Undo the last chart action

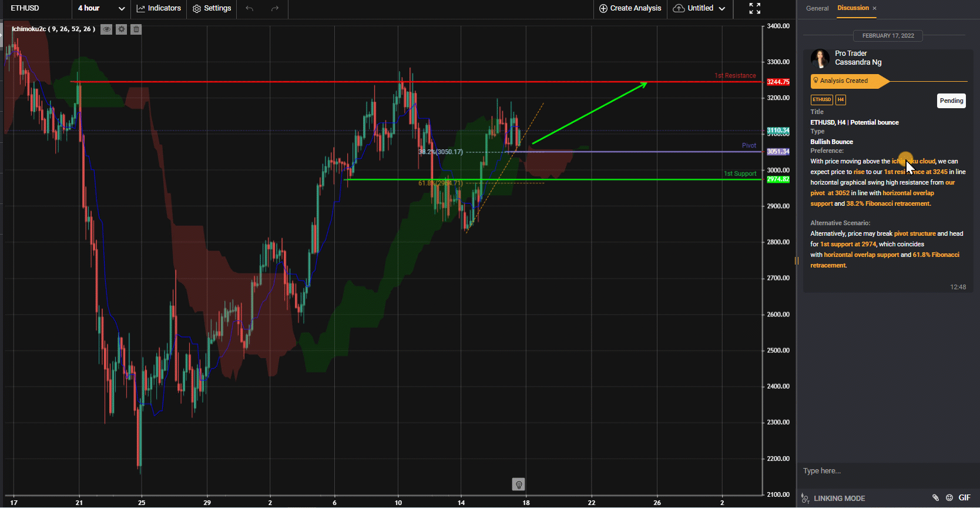(250, 8)
